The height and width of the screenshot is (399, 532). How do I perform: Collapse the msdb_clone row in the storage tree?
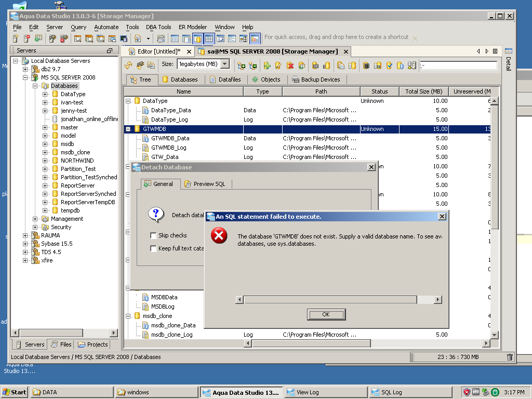click(x=128, y=316)
